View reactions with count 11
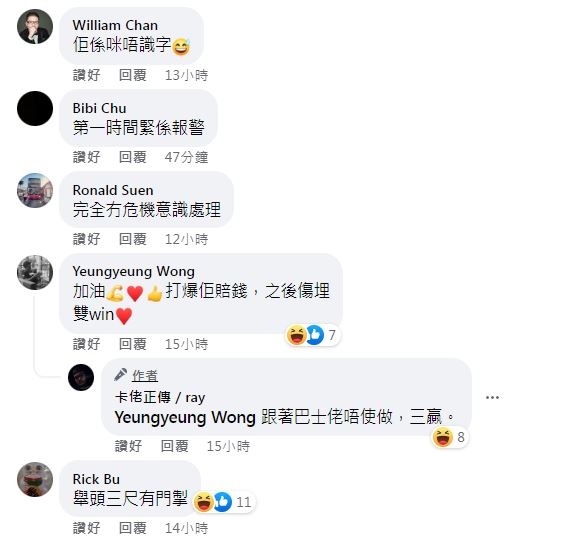The width and height of the screenshot is (577, 539). click(x=224, y=502)
